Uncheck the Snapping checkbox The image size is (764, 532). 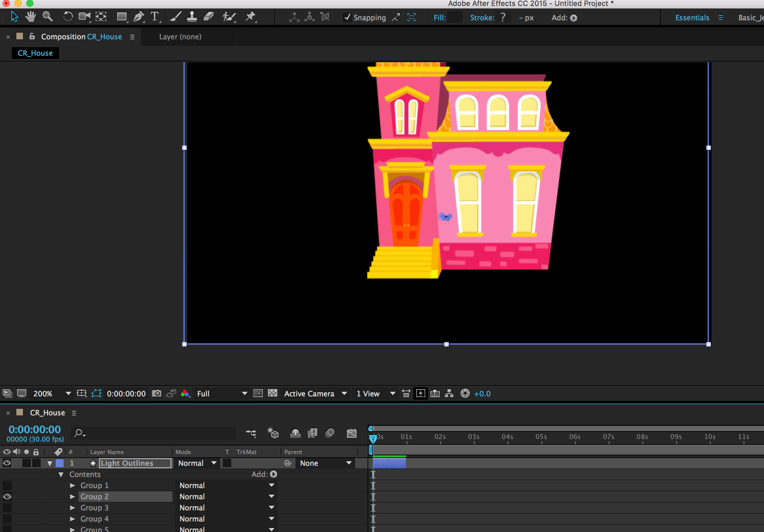pos(347,17)
